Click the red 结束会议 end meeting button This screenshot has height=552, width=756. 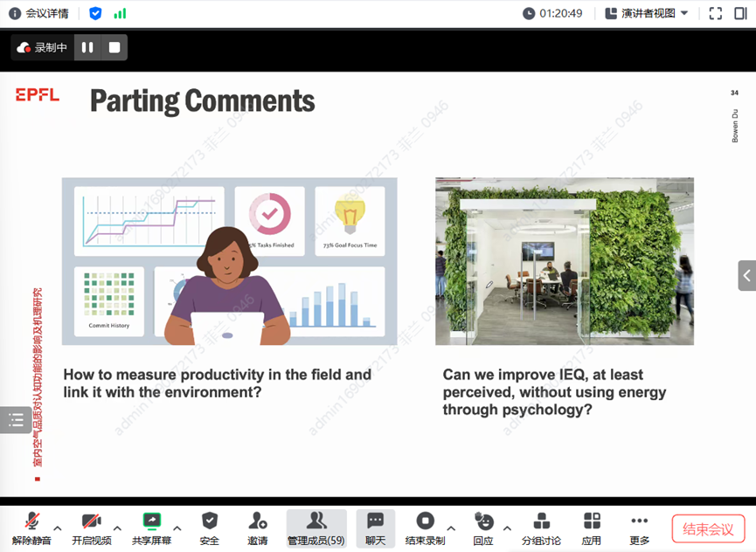click(x=708, y=528)
